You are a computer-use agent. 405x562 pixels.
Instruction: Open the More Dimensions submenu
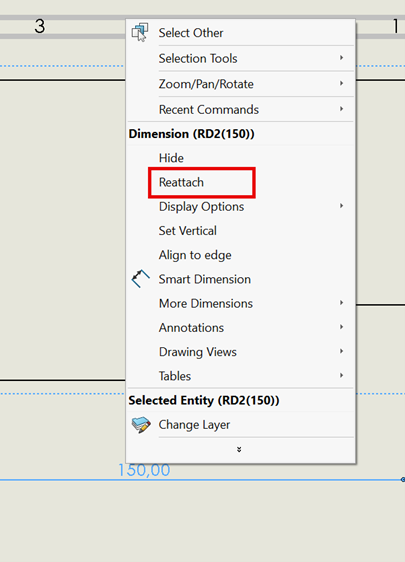(240, 304)
